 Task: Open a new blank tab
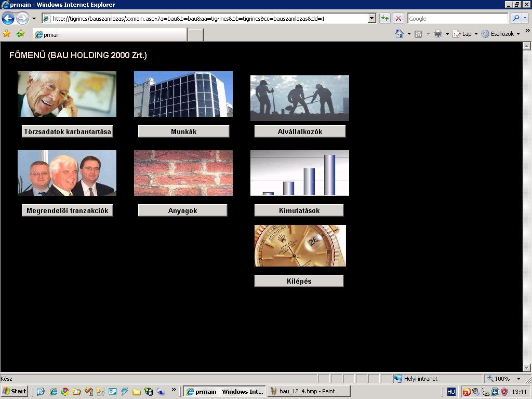[x=196, y=35]
